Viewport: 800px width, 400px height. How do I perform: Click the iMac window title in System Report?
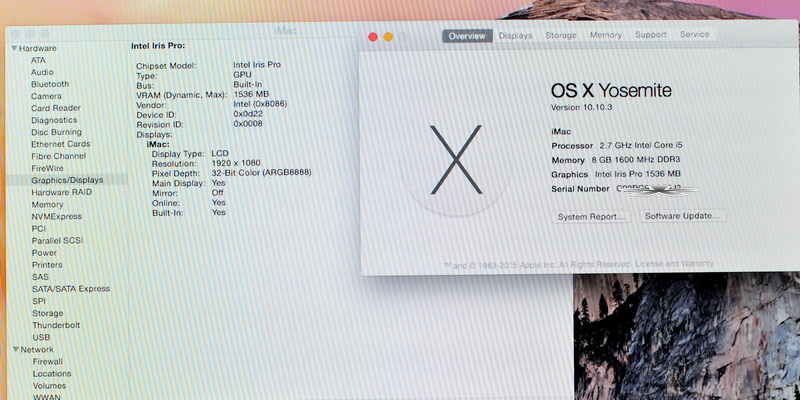286,31
